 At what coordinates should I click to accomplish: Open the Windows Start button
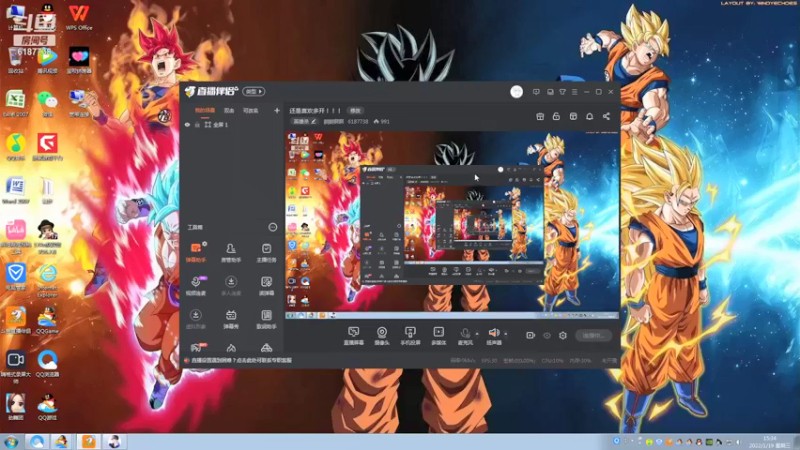click(x=11, y=441)
